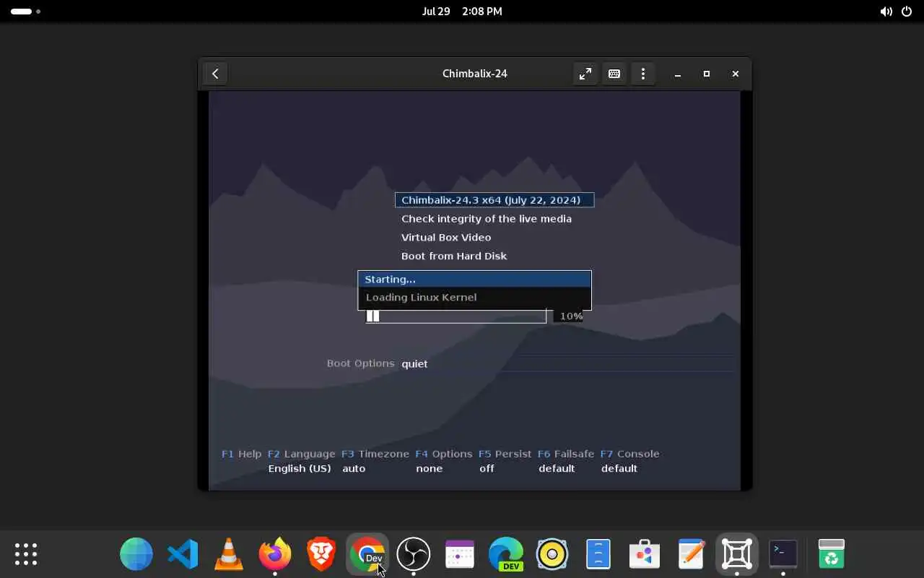This screenshot has width=924, height=578.
Task: Open Show Applications grid in dock
Action: click(26, 554)
